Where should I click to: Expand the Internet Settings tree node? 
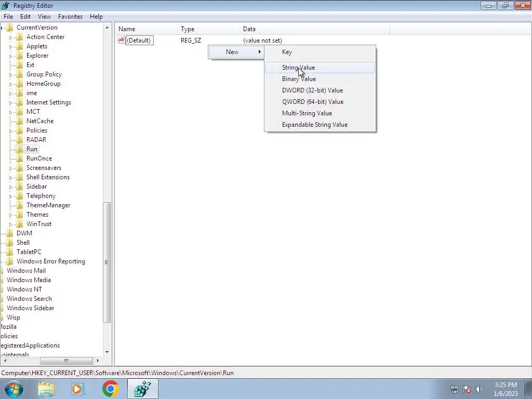(x=10, y=102)
